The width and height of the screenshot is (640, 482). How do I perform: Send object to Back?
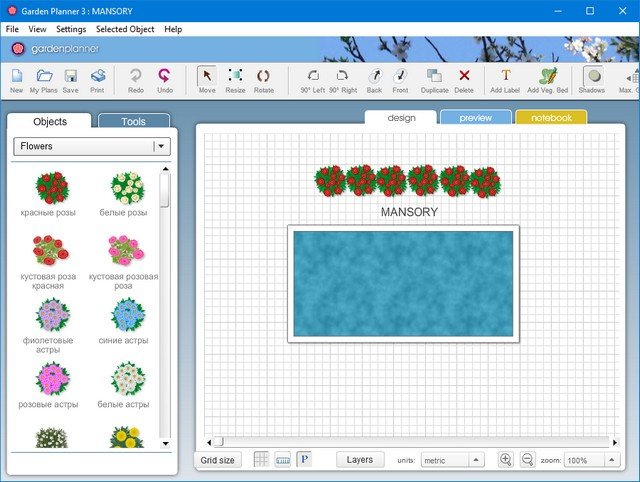[374, 81]
